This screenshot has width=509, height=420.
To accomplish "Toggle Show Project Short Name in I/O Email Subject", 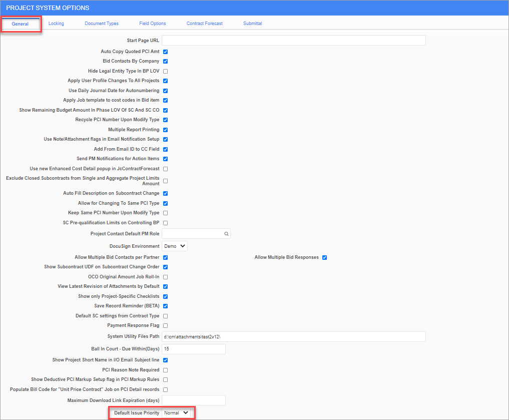I will (x=166, y=360).
